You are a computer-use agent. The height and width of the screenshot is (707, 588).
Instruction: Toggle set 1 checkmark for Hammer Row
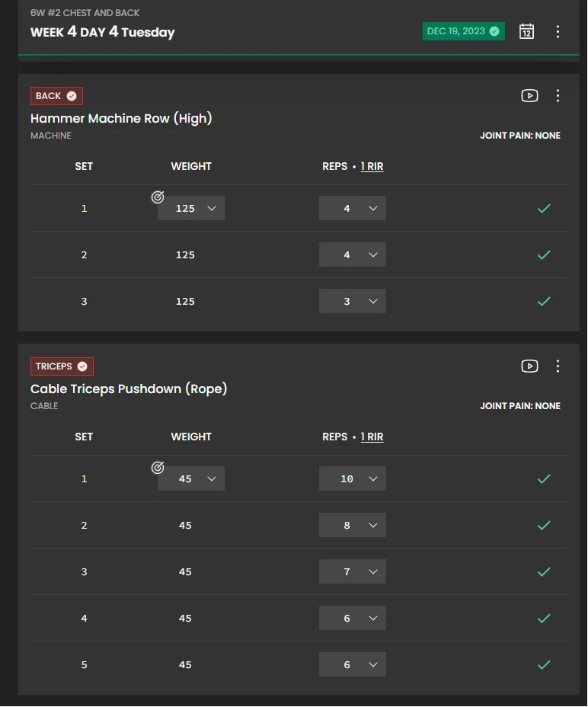(544, 208)
